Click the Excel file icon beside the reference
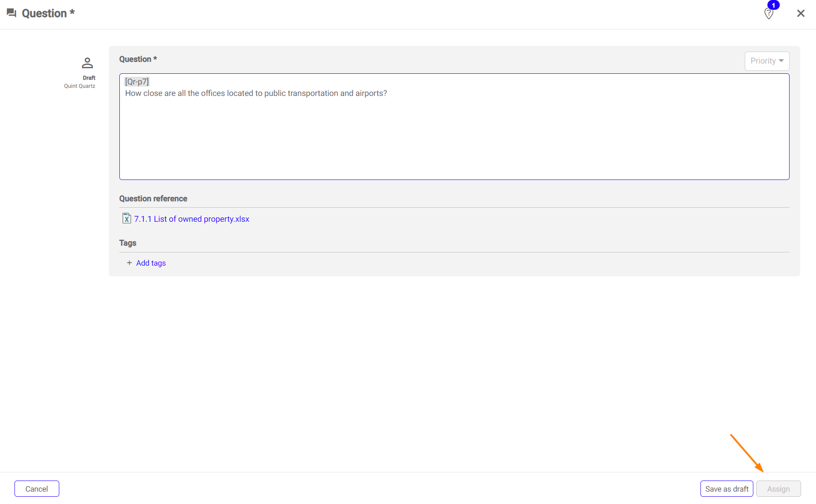The width and height of the screenshot is (816, 504). click(x=127, y=218)
